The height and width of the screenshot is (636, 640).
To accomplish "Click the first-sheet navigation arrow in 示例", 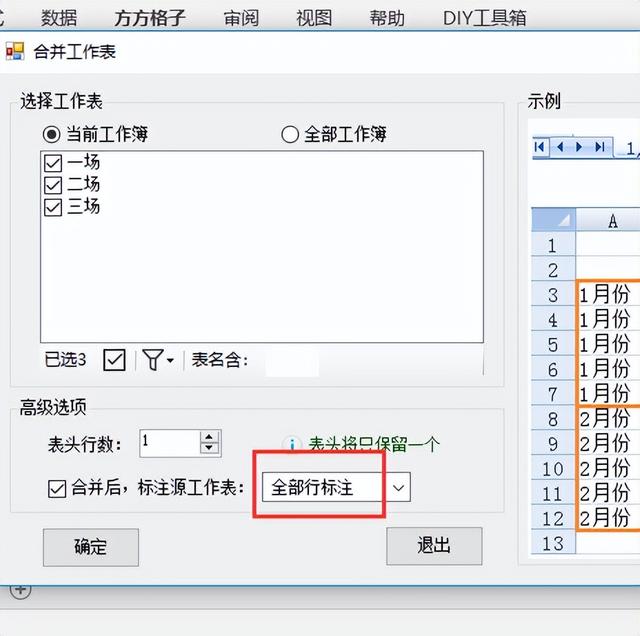I will point(540,147).
